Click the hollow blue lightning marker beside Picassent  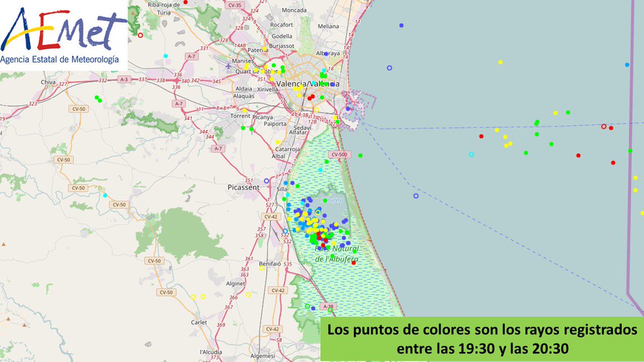pyautogui.click(x=266, y=181)
